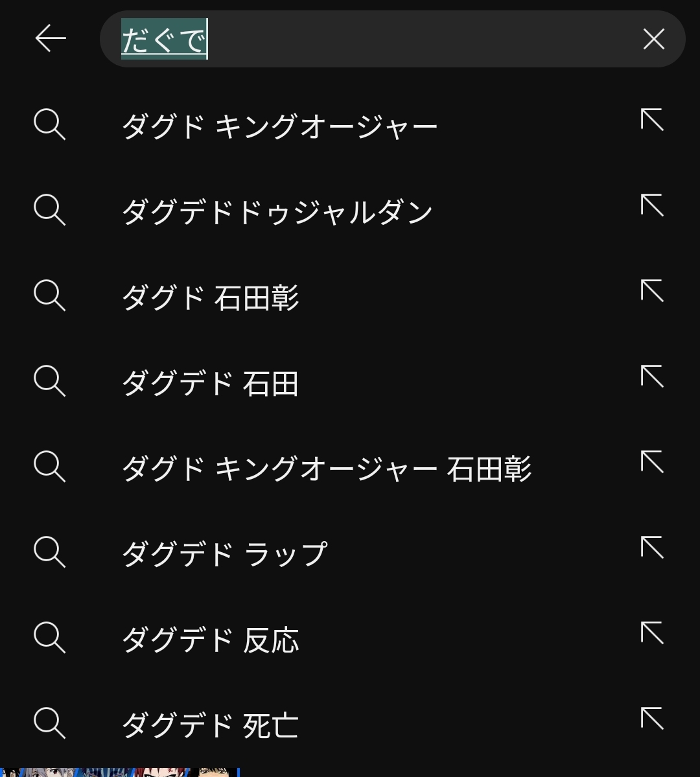This screenshot has width=700, height=777.
Task: Tap fill-in arrow next to ダグデド 死亡
Action: (652, 719)
